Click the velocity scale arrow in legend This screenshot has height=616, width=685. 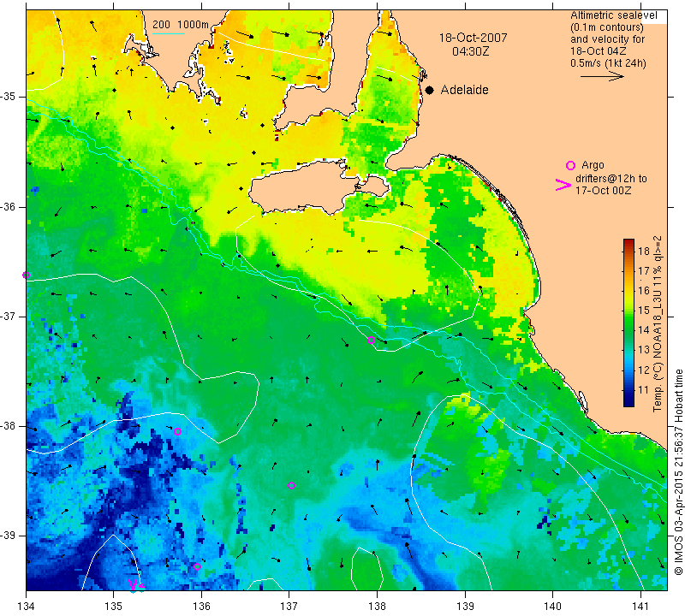(x=602, y=76)
